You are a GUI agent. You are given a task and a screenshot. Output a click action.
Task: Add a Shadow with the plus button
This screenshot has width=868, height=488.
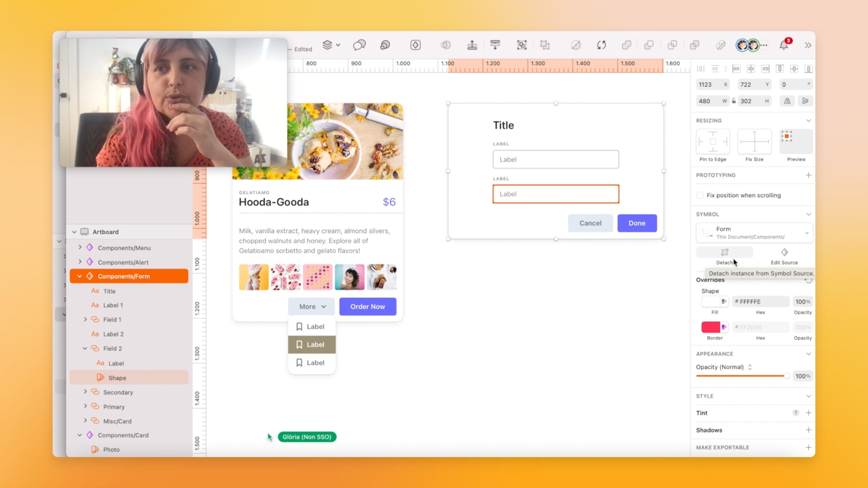(808, 430)
